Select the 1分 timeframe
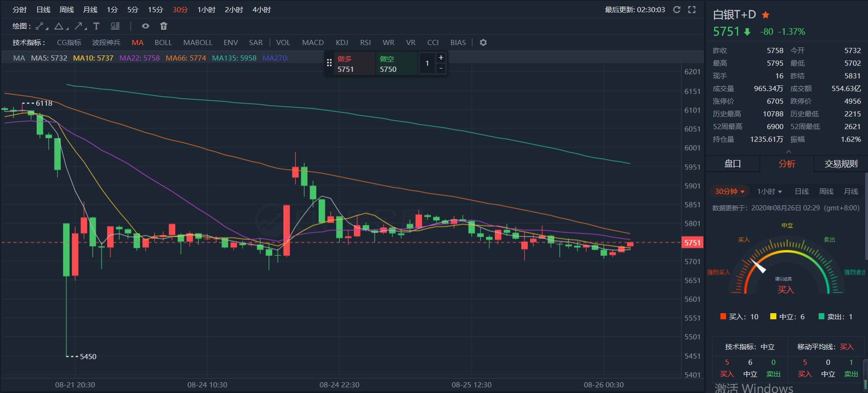Viewport: 868px width, 393px height. pos(112,9)
